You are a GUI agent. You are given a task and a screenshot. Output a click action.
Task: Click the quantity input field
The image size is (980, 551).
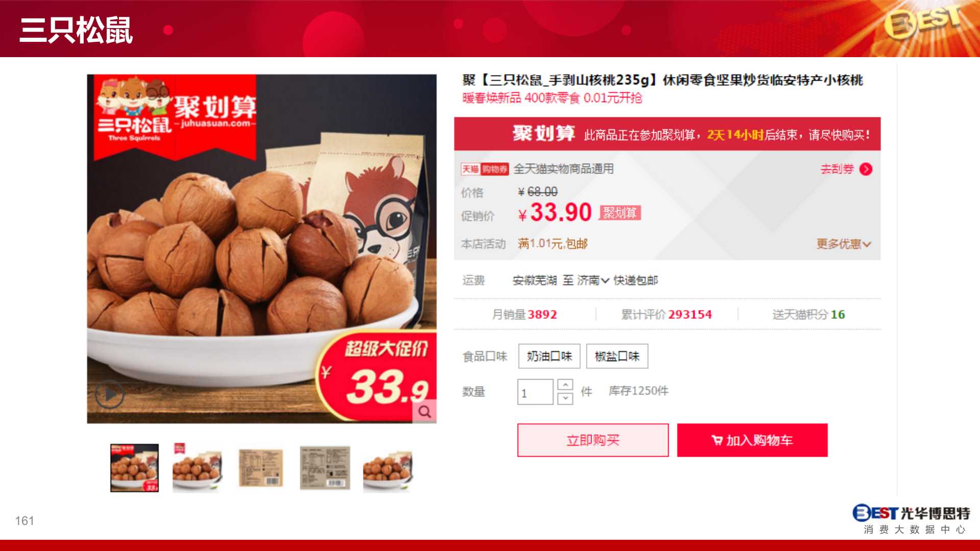(x=535, y=392)
